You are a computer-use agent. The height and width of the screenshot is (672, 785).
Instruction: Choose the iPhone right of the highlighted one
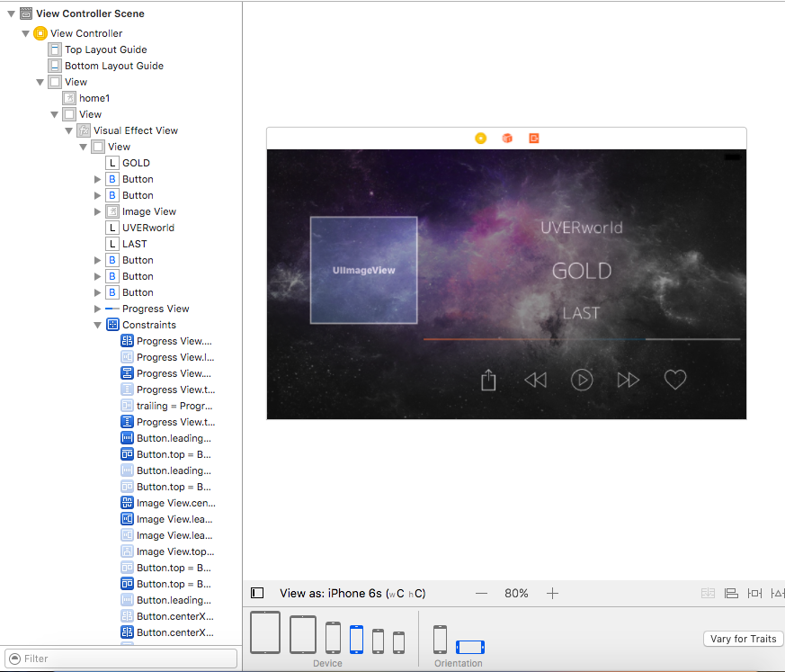pyautogui.click(x=379, y=641)
